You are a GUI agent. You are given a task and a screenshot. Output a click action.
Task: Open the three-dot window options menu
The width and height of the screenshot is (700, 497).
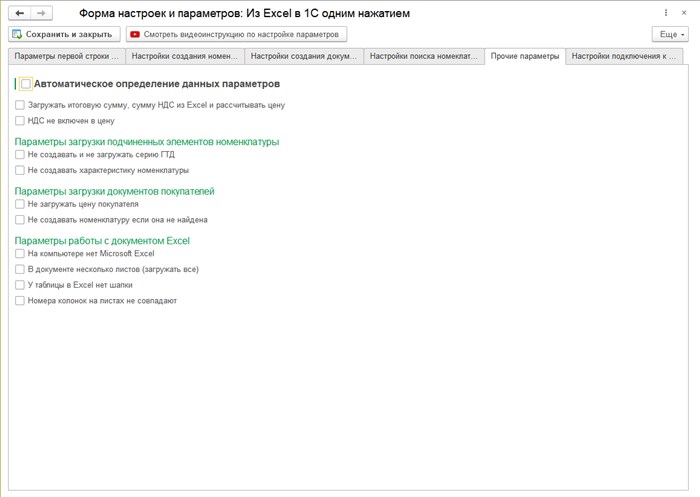pyautogui.click(x=666, y=13)
